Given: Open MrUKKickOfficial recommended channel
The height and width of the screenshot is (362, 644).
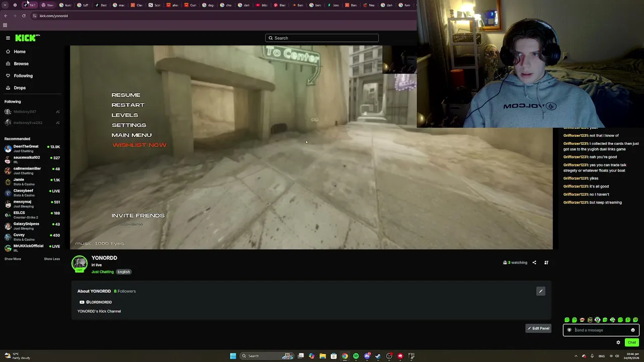Looking at the screenshot, I should (x=32, y=248).
